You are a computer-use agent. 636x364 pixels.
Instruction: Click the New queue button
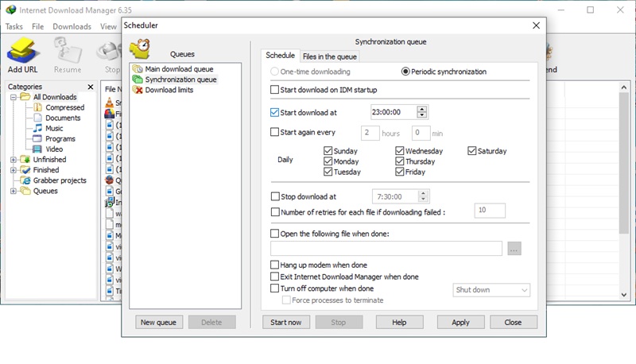158,322
